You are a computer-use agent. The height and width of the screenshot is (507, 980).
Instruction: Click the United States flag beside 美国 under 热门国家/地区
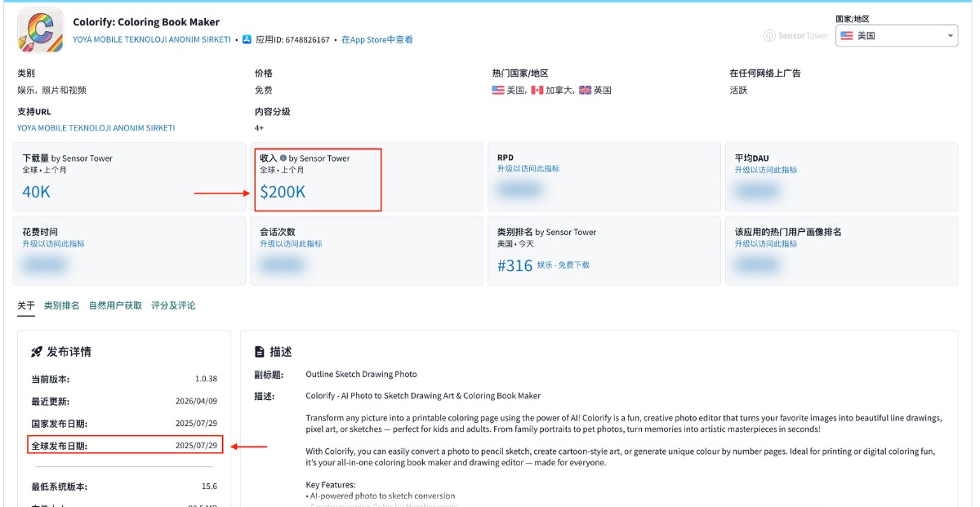[x=498, y=91]
